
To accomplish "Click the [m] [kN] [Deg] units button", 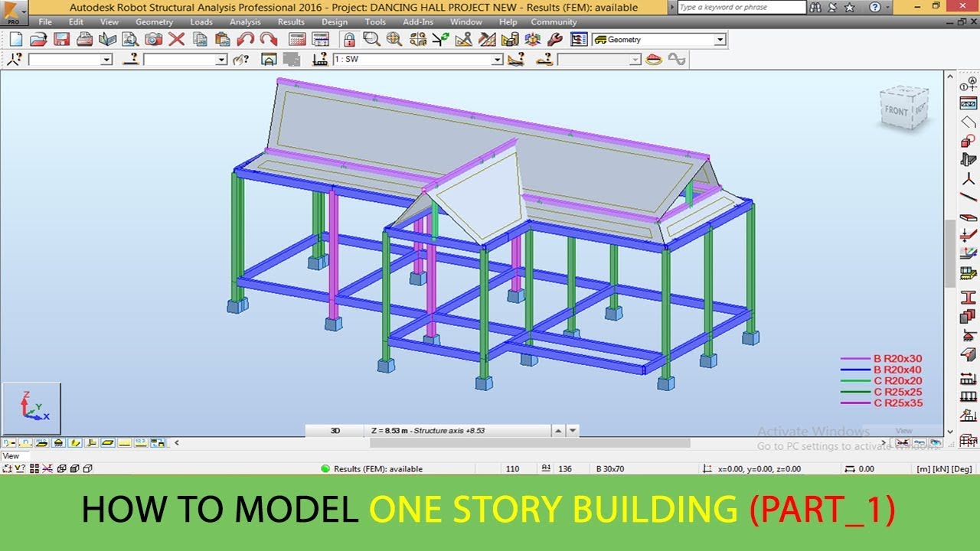I will click(x=944, y=469).
